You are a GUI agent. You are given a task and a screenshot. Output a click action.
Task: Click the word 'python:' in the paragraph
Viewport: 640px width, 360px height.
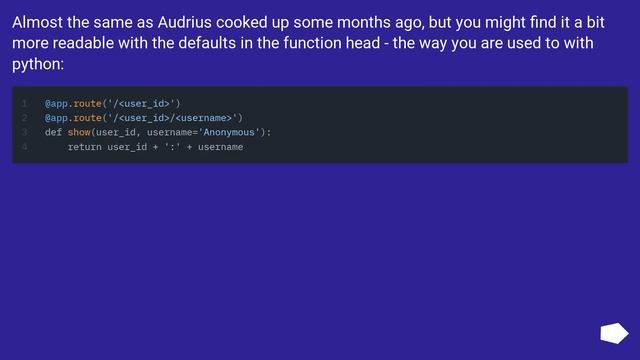pos(38,64)
